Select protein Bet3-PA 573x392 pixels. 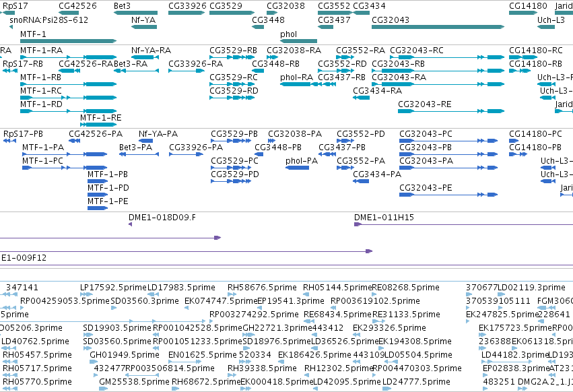click(x=135, y=148)
